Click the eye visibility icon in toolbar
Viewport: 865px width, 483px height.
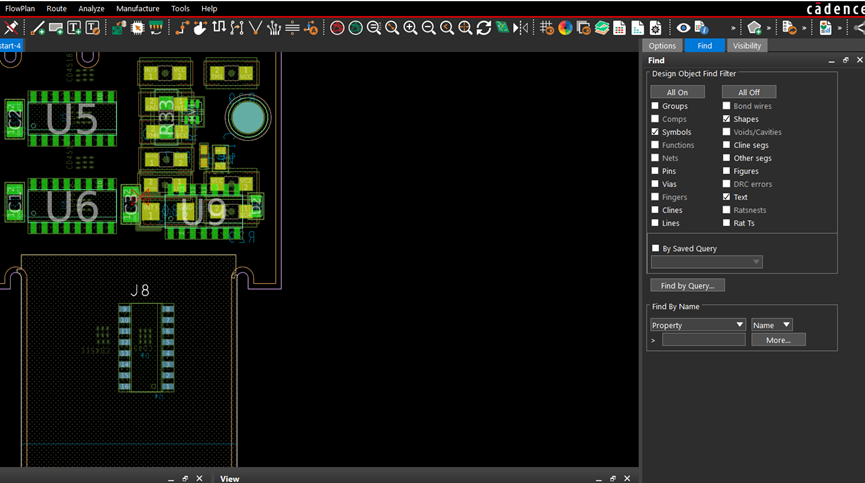click(683, 28)
